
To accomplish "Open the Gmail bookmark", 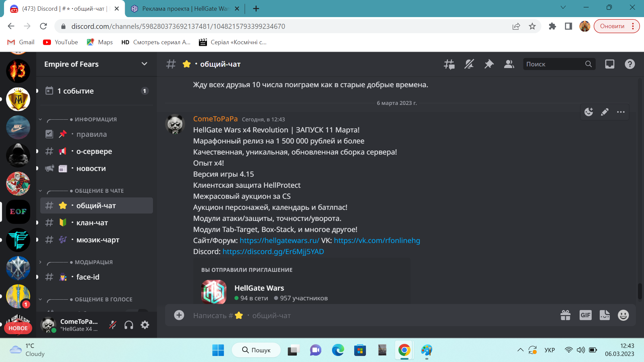I will pyautogui.click(x=21, y=42).
